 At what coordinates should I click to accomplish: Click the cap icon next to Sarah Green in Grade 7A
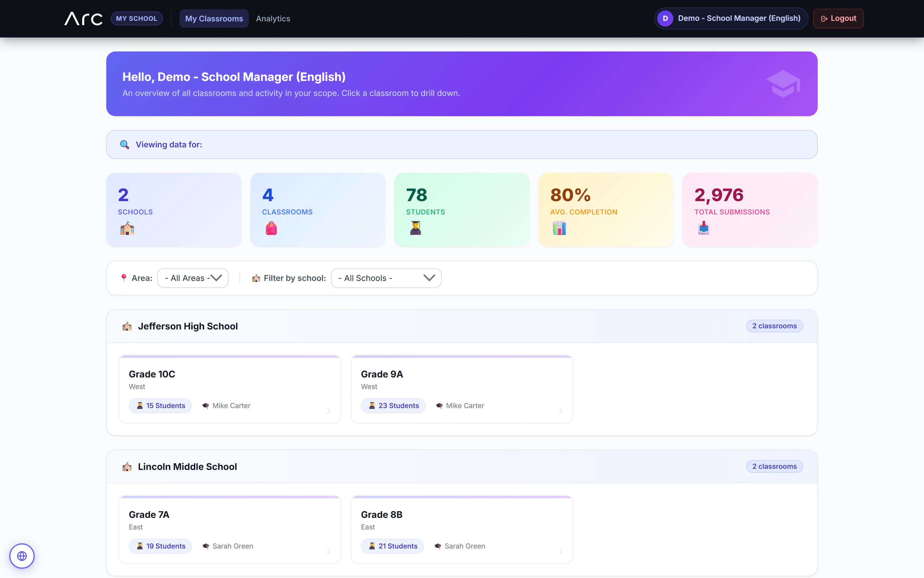tap(206, 546)
